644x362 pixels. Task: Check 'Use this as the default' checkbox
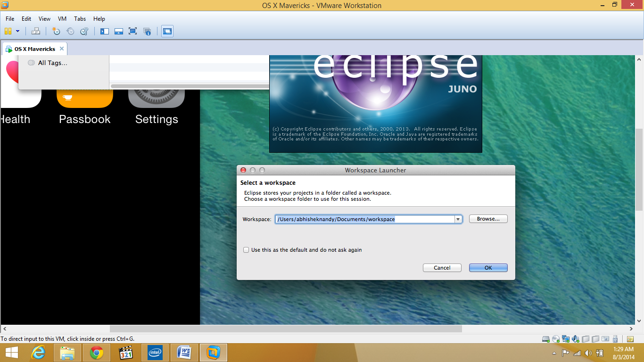[x=246, y=250]
